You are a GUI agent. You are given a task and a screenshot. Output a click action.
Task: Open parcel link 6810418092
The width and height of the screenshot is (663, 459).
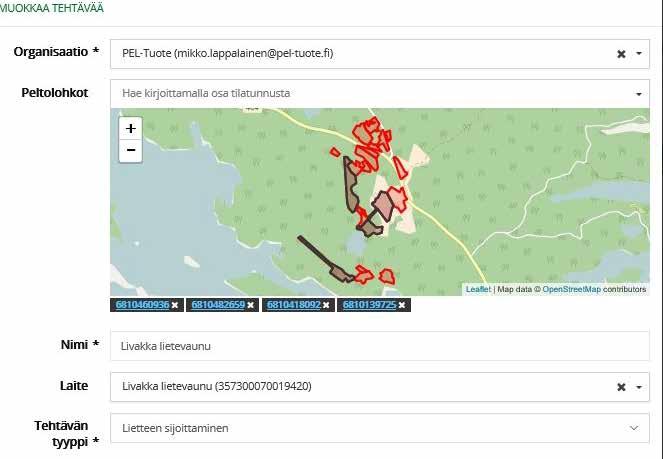pyautogui.click(x=294, y=305)
